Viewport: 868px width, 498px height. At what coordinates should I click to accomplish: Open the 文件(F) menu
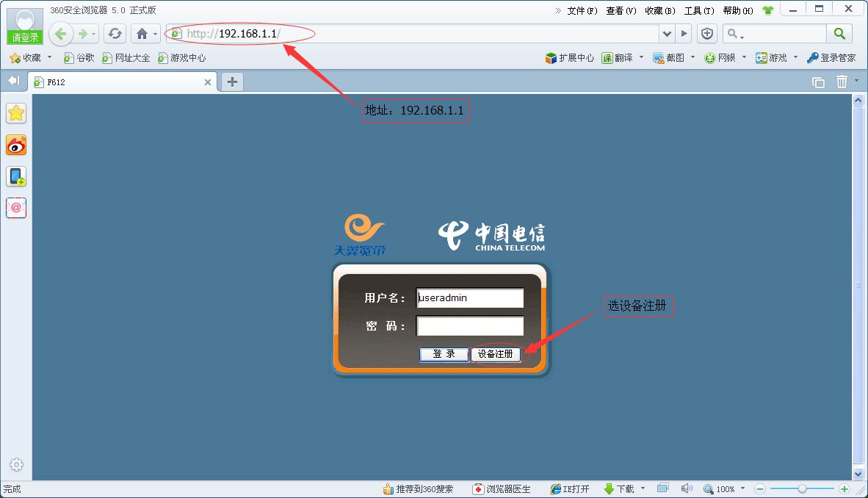[582, 10]
